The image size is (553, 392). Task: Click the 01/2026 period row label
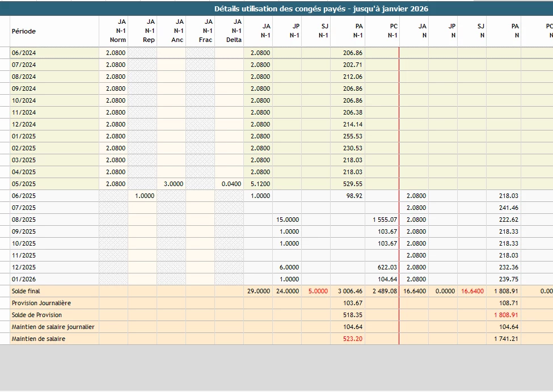[x=24, y=279]
